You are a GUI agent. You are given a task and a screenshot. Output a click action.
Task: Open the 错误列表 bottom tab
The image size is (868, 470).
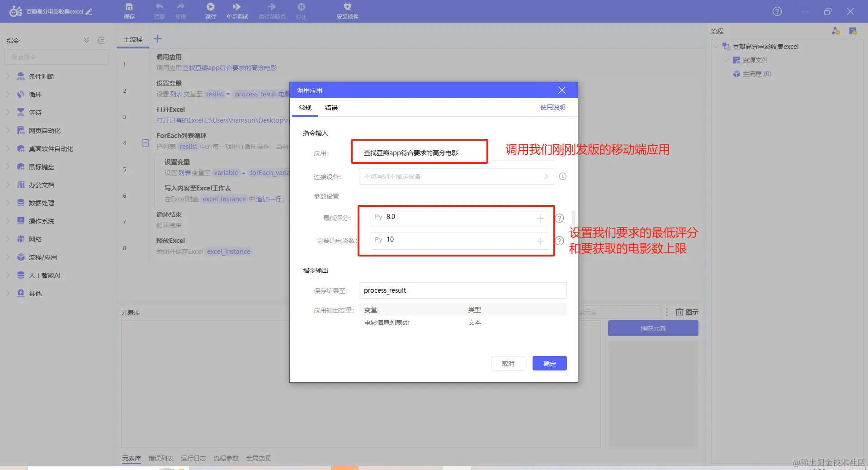tap(161, 458)
